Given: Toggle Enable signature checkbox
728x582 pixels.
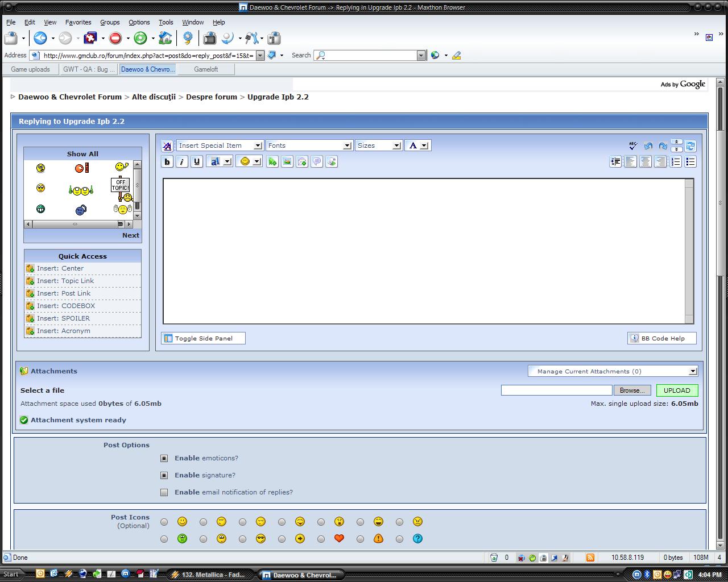Looking at the screenshot, I should pos(164,475).
